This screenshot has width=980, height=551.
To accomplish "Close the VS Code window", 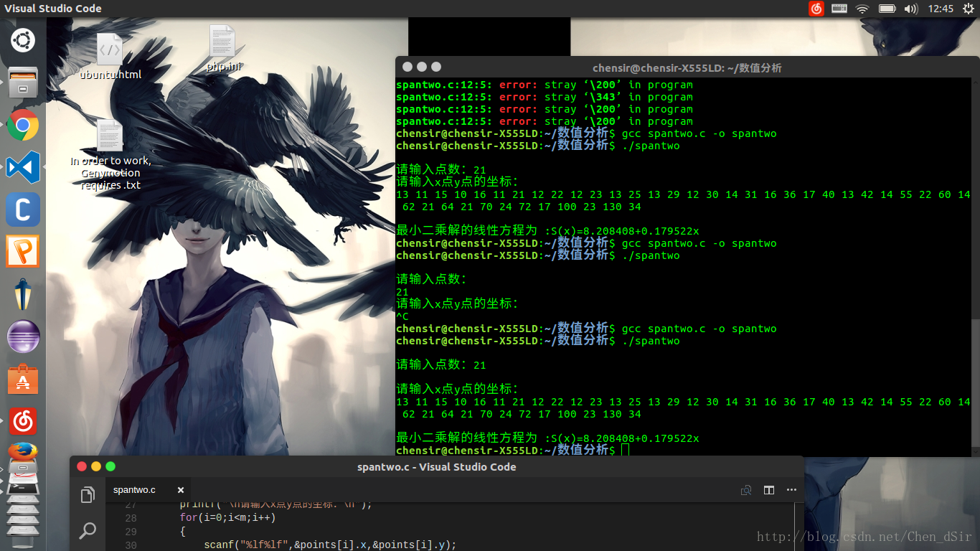I will pos(82,466).
